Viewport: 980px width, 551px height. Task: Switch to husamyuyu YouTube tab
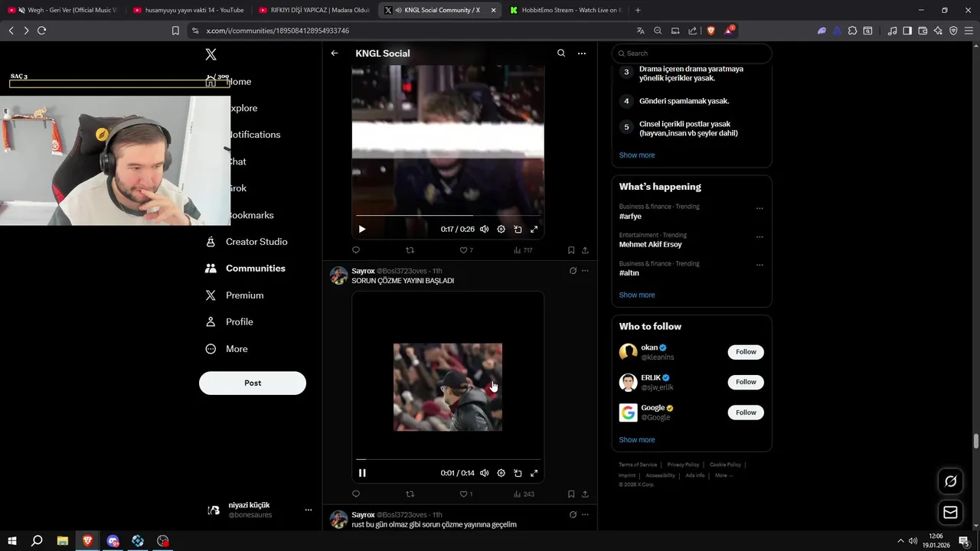click(x=188, y=10)
